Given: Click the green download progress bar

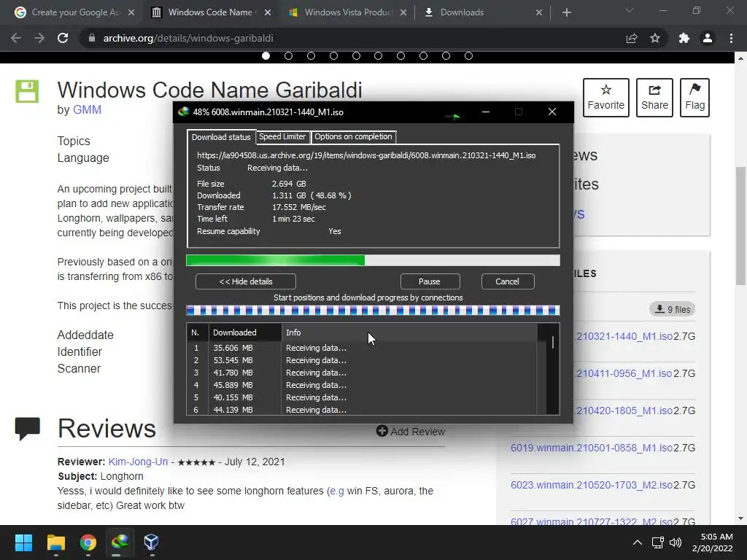Looking at the screenshot, I should pos(373,260).
